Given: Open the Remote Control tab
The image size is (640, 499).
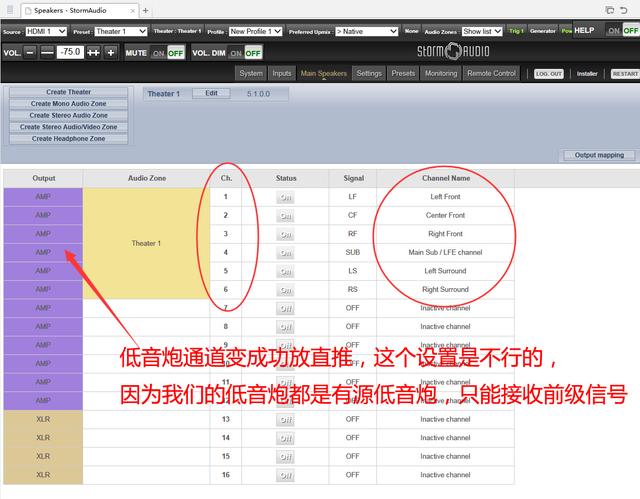Looking at the screenshot, I should [491, 73].
